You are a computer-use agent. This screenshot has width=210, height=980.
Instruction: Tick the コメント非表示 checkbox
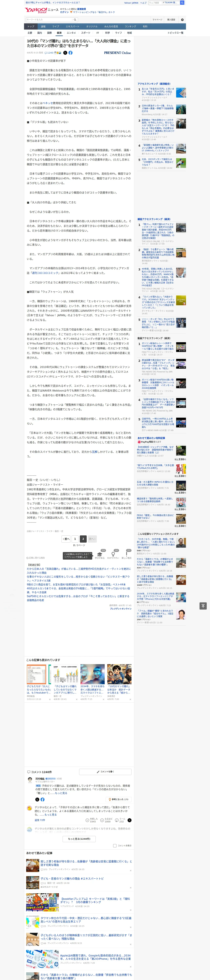[x=115, y=846]
